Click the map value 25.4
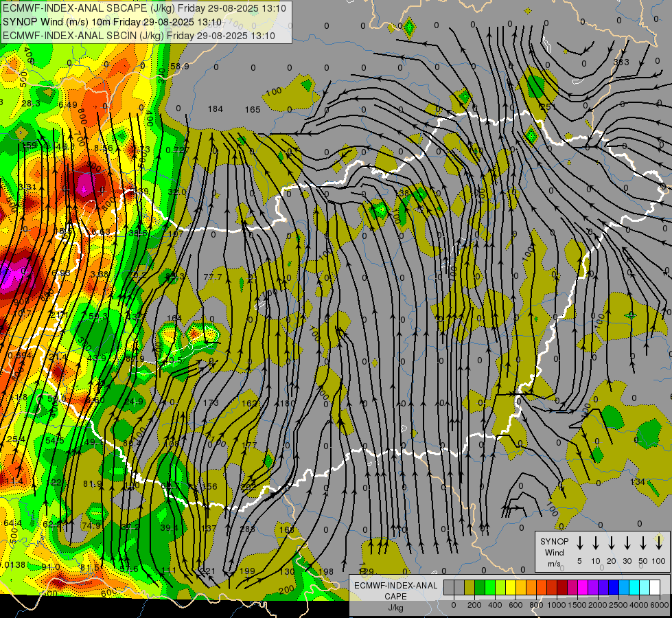The width and height of the screenshot is (672, 618). [16, 439]
